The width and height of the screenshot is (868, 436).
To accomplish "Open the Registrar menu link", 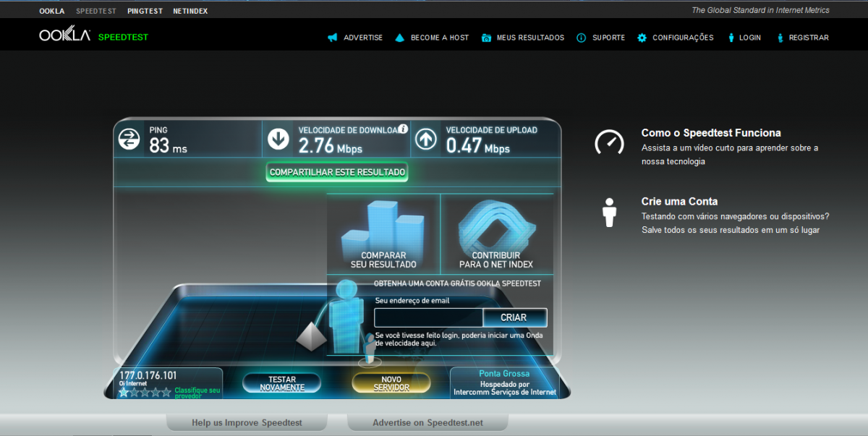I will point(809,38).
